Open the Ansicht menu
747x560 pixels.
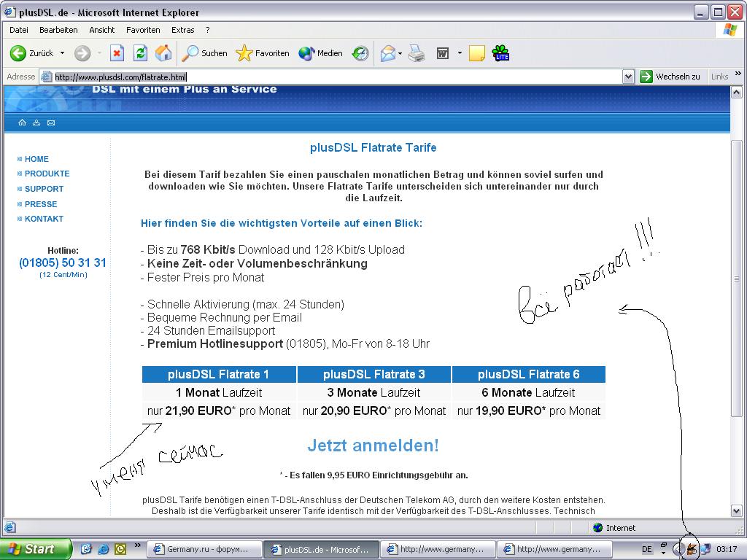click(102, 30)
